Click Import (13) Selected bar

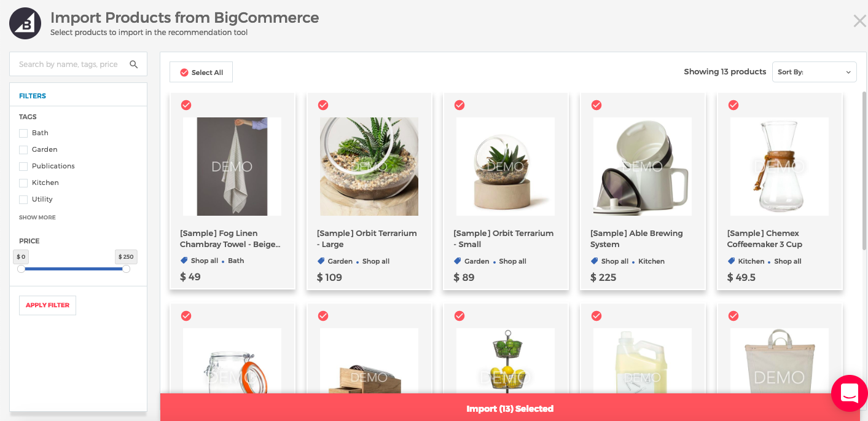pos(510,408)
